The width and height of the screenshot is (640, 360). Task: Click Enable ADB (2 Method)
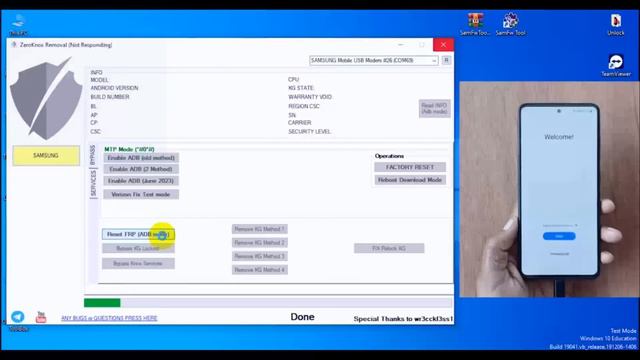click(x=141, y=169)
